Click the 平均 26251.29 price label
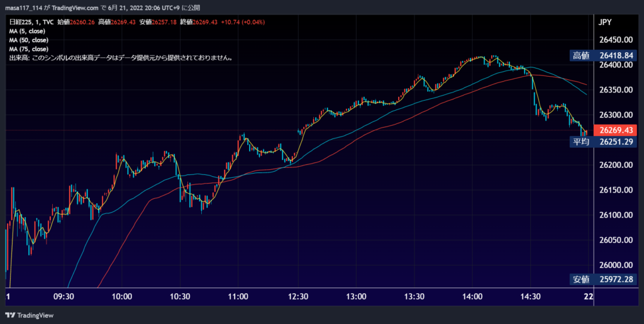Image resolution: width=644 pixels, height=324 pixels. [x=603, y=142]
